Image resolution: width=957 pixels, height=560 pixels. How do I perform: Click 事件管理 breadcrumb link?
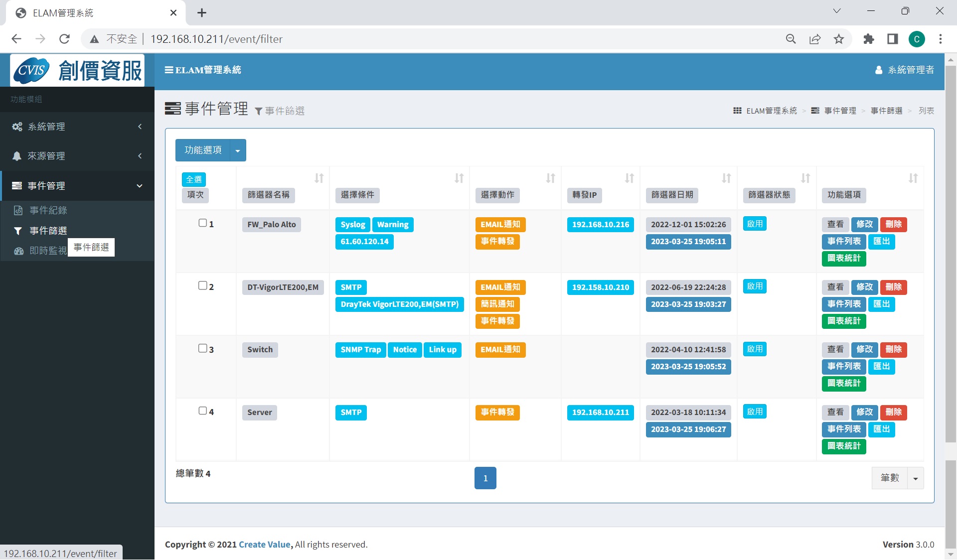point(840,111)
